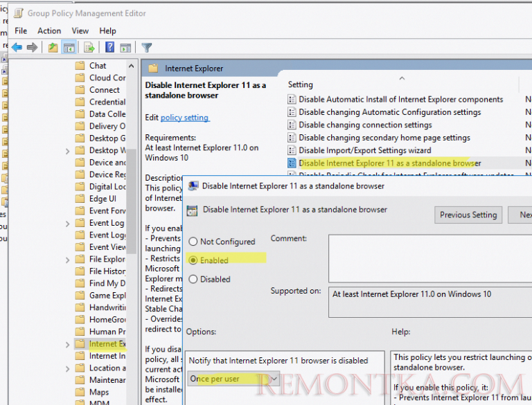Select the Not Configured radio button
532x405 pixels.
click(x=193, y=242)
